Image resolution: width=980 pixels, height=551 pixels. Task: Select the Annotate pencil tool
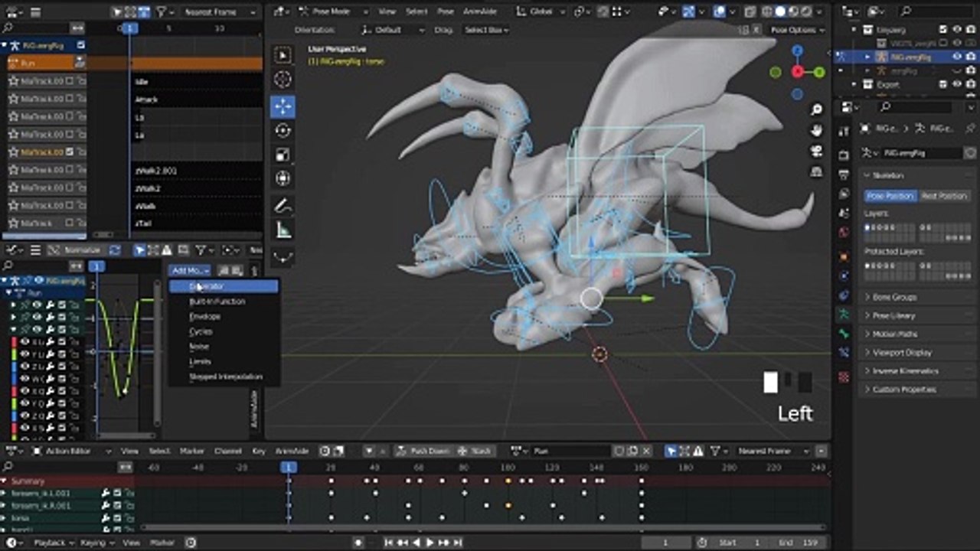click(283, 206)
